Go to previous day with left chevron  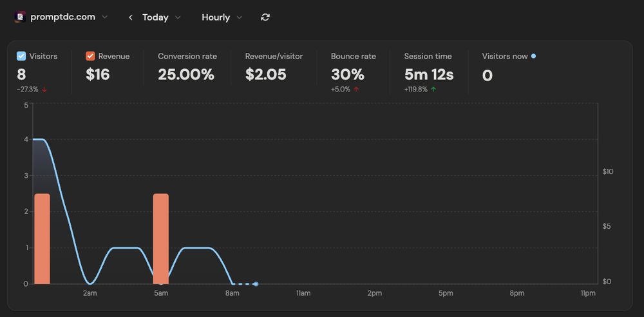click(x=131, y=17)
